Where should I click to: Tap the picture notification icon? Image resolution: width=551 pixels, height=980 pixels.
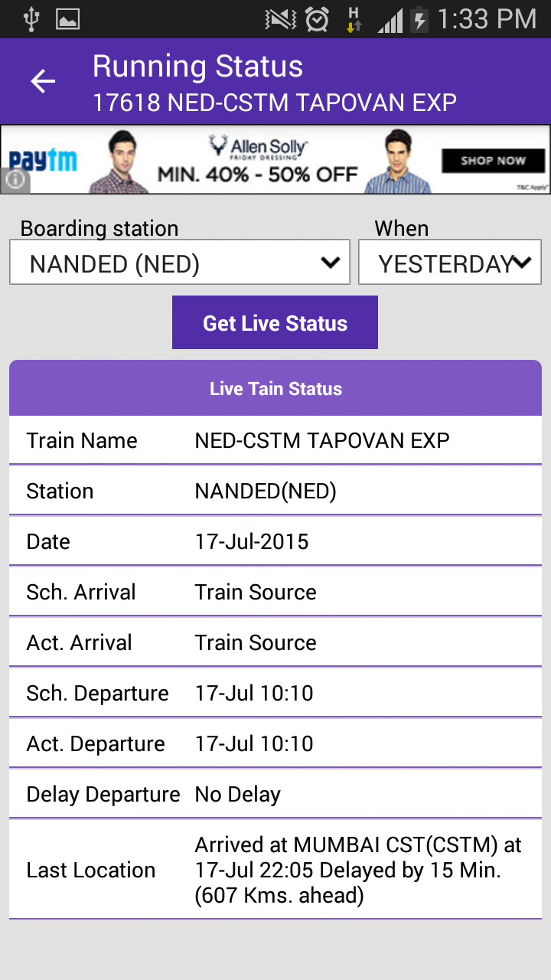pyautogui.click(x=68, y=19)
